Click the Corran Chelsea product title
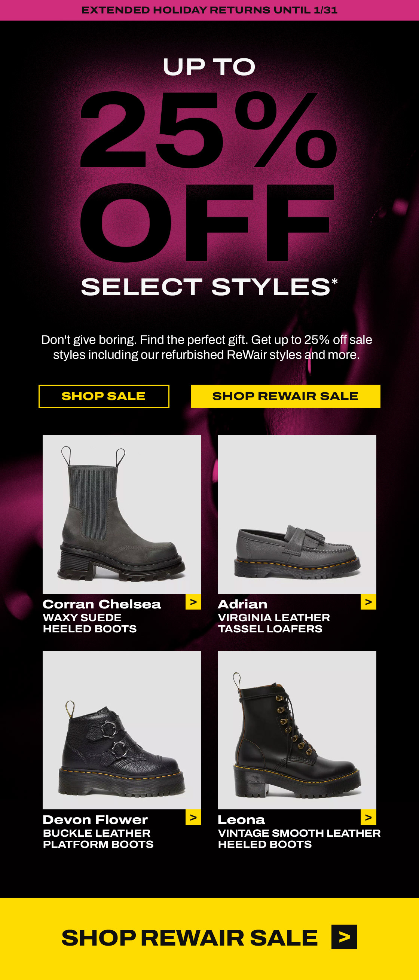Image resolution: width=419 pixels, height=980 pixels. point(102,604)
